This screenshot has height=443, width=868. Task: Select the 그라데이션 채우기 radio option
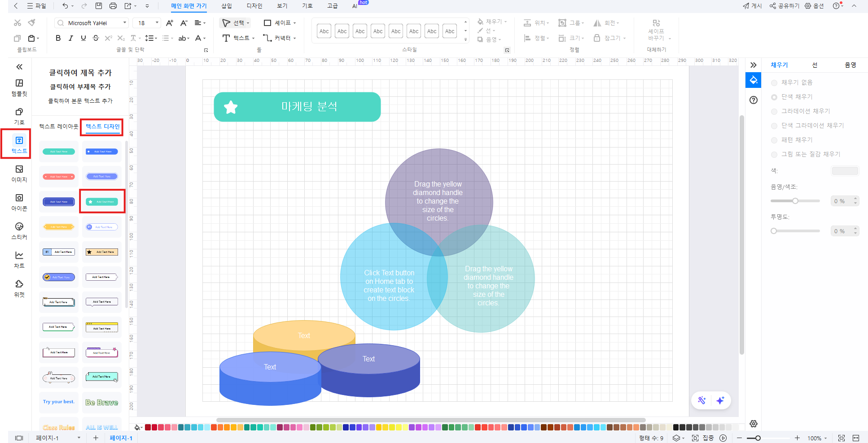[774, 111]
